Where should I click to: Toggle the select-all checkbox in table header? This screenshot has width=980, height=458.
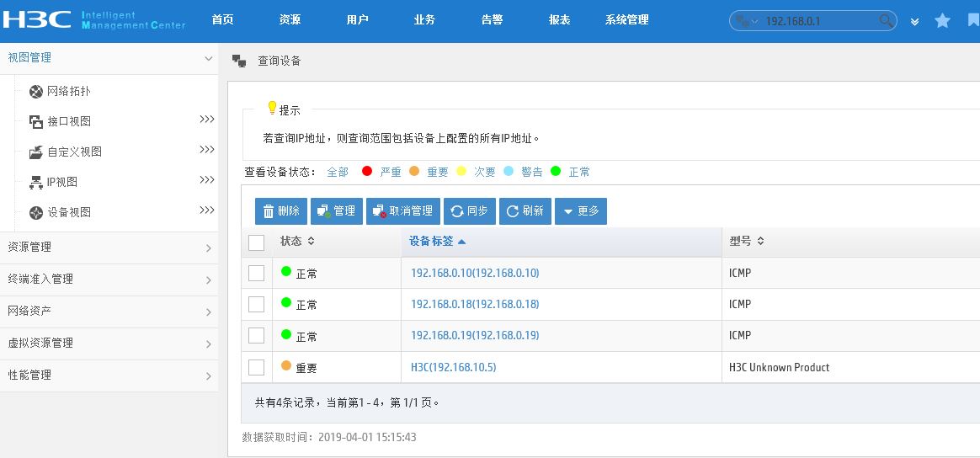[257, 242]
